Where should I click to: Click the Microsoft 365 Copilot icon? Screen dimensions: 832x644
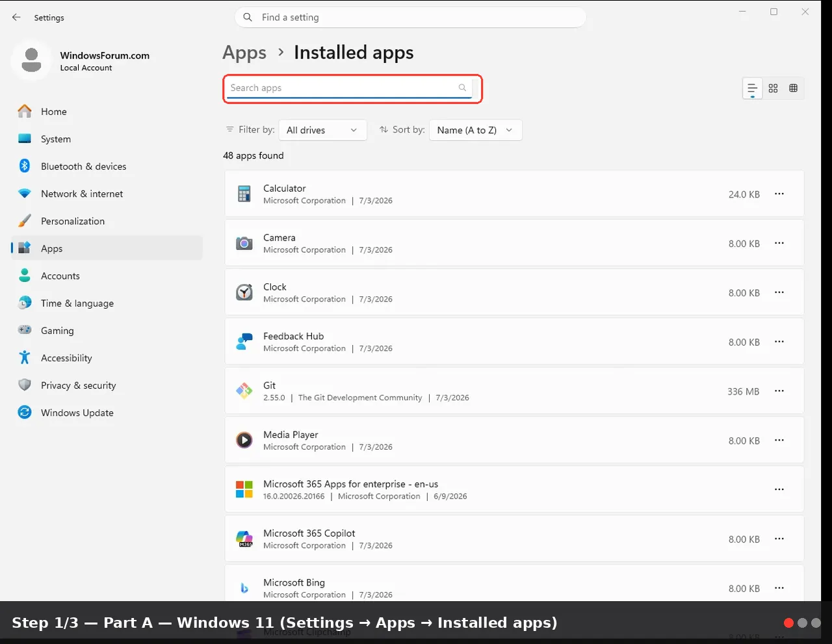244,539
